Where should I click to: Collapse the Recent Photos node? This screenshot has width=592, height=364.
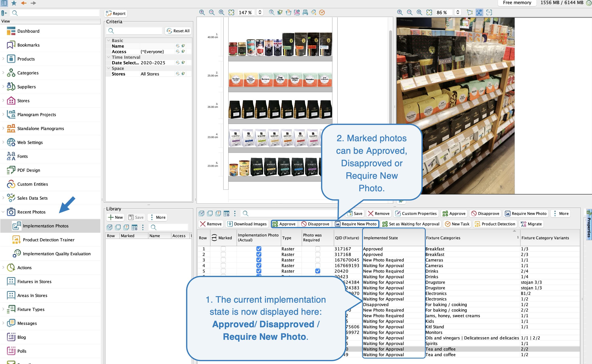tap(3, 212)
